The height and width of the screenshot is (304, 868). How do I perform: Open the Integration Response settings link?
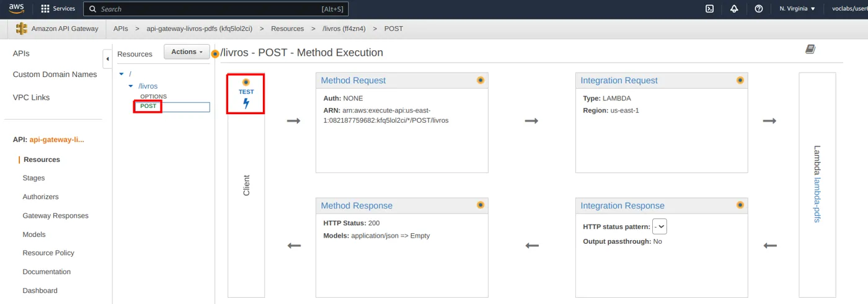point(622,206)
